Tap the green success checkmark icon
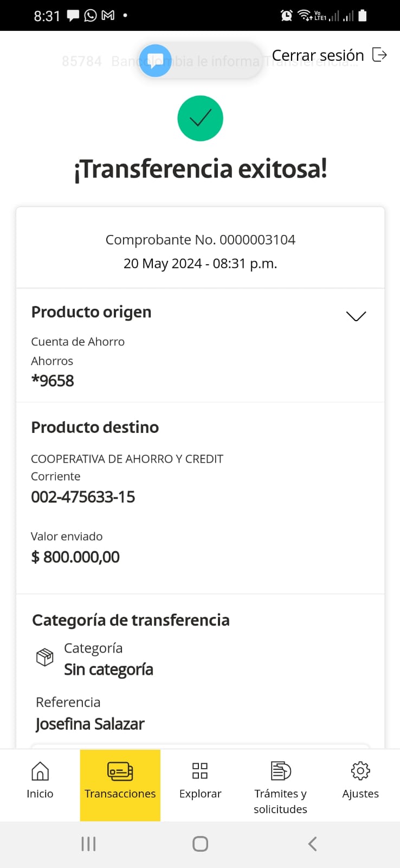The image size is (400, 868). (200, 118)
